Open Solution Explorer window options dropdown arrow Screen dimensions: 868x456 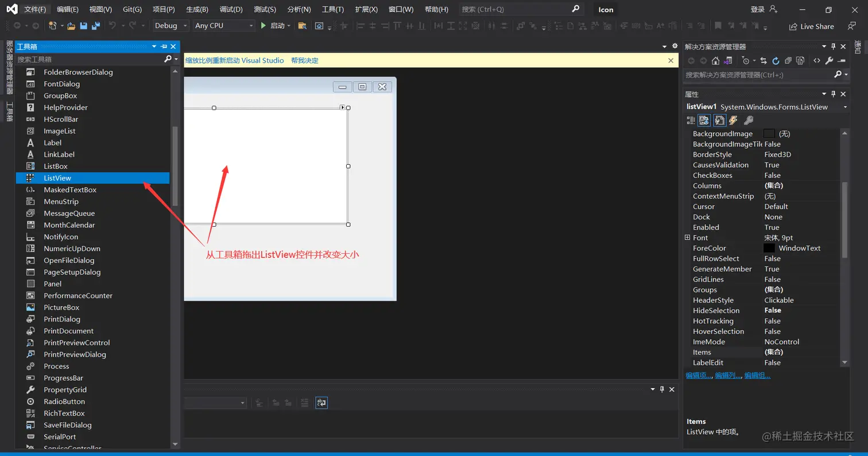pos(824,47)
